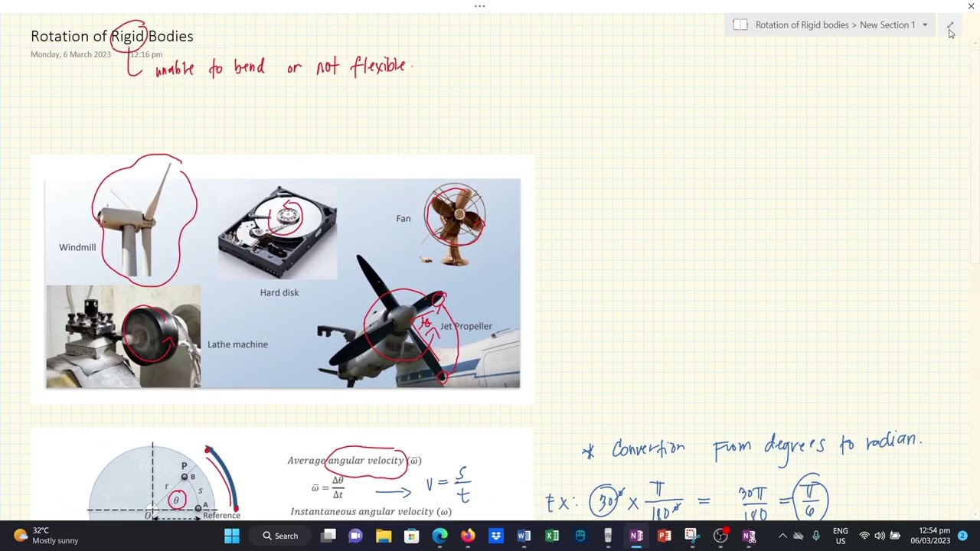Switch to PowerPoint in the taskbar
The height and width of the screenshot is (551, 980).
point(664,536)
